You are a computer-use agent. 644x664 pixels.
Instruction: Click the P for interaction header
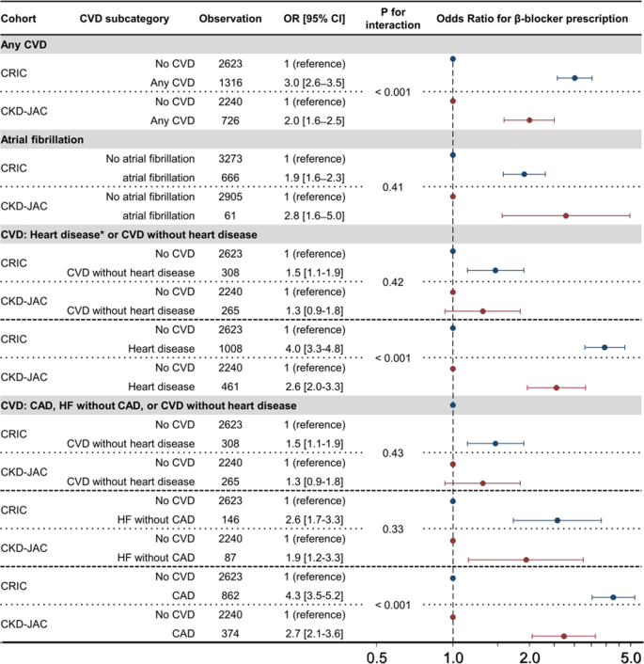389,18
